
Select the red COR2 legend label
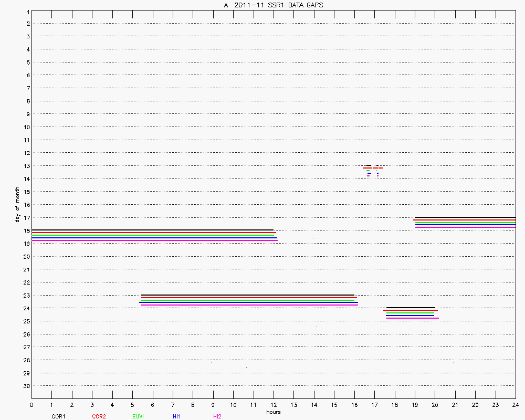click(x=99, y=416)
